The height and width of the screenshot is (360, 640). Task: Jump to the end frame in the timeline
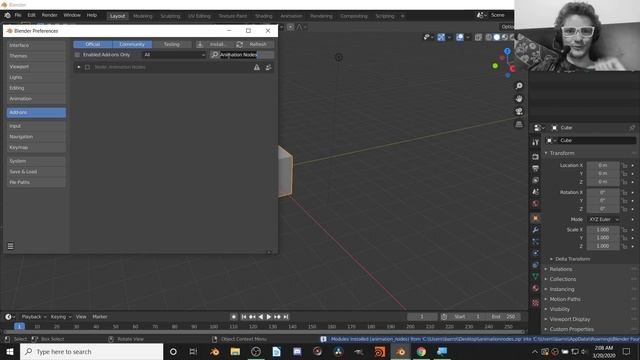coord(286,317)
